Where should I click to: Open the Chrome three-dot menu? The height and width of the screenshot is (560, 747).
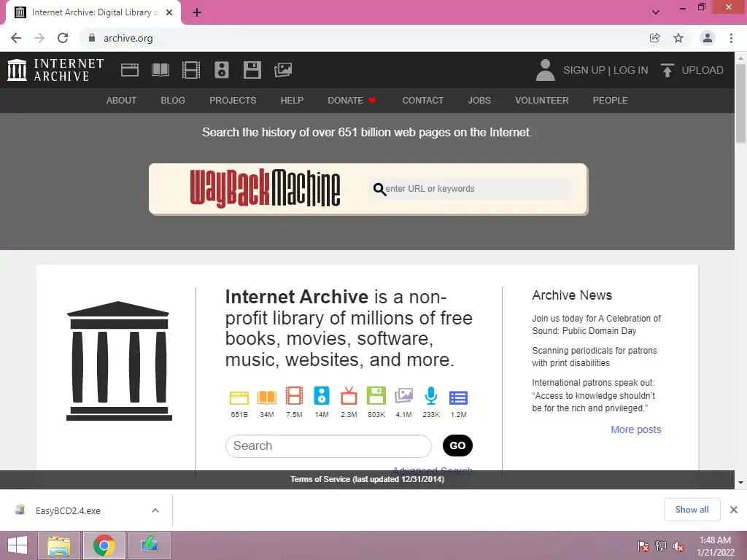[731, 38]
